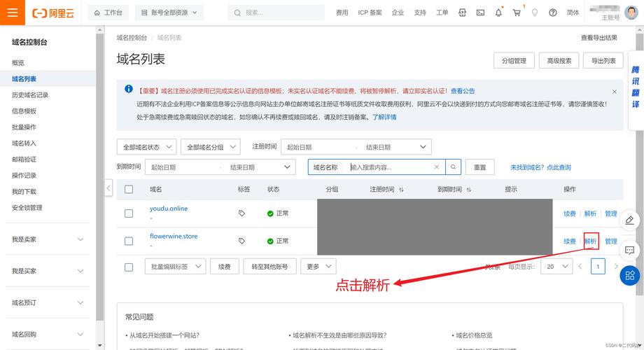Select 概览 in the sidebar
This screenshot has width=644, height=350.
[x=18, y=62]
